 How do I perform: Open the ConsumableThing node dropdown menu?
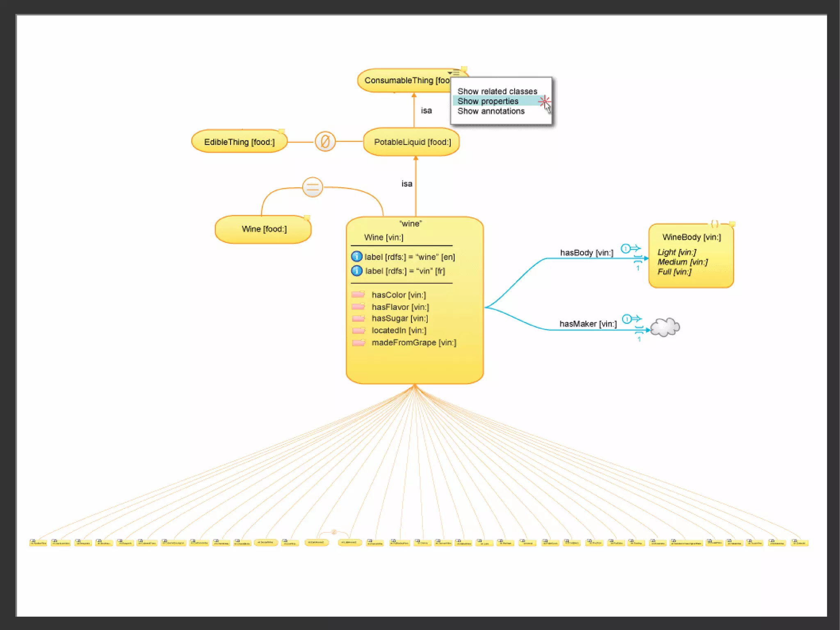[454, 73]
